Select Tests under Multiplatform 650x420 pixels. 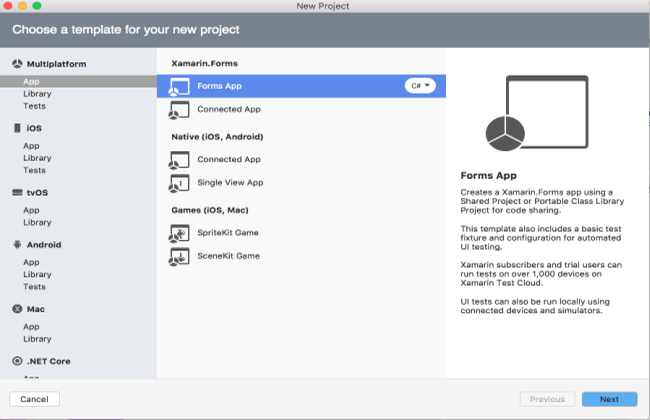point(34,106)
